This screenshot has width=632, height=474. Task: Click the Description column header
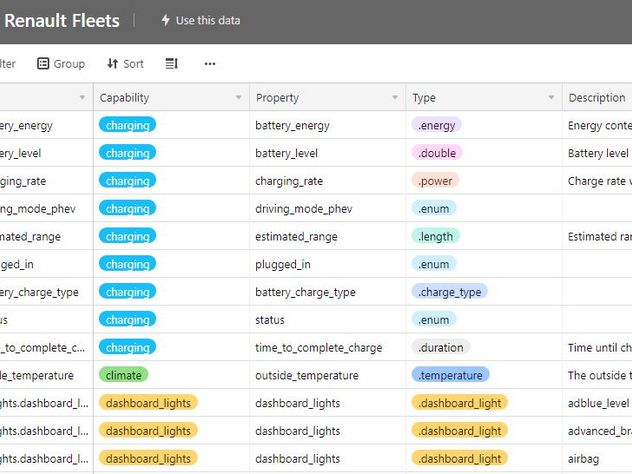coord(597,98)
